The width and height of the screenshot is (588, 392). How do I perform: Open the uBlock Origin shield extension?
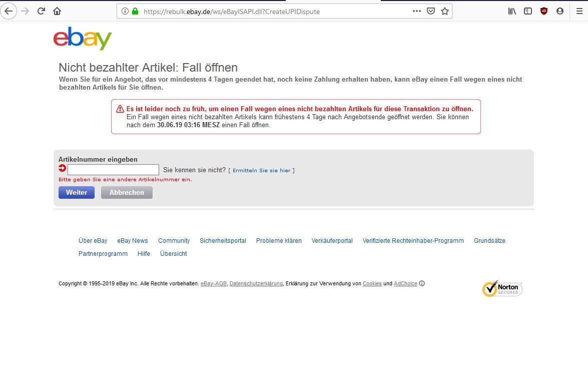click(544, 11)
